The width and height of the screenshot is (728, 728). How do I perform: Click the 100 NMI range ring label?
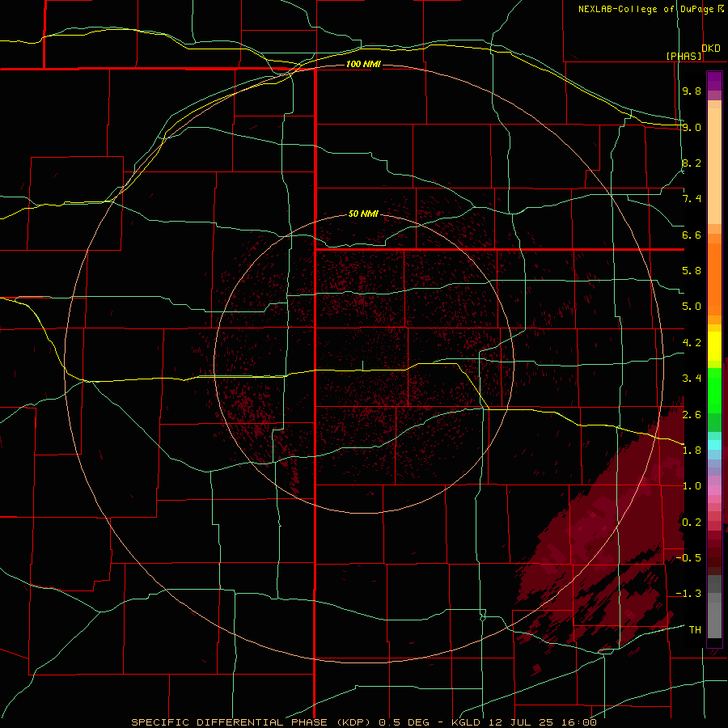tap(363, 64)
